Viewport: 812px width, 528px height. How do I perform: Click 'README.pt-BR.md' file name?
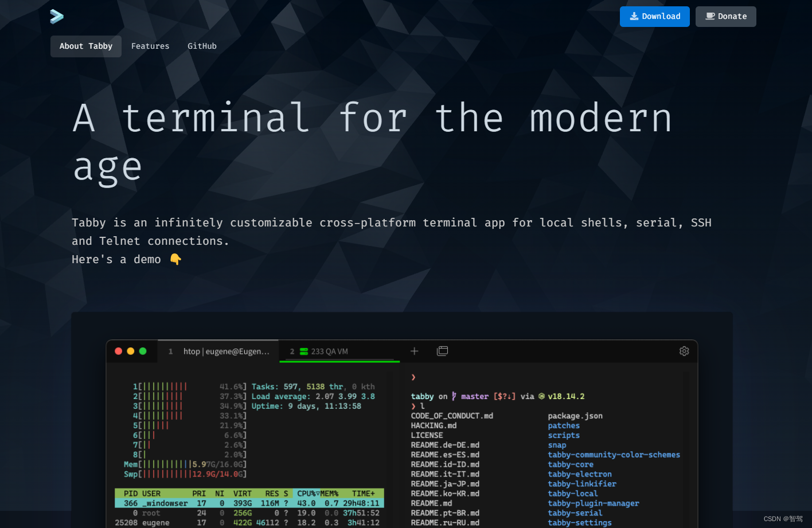pyautogui.click(x=445, y=513)
